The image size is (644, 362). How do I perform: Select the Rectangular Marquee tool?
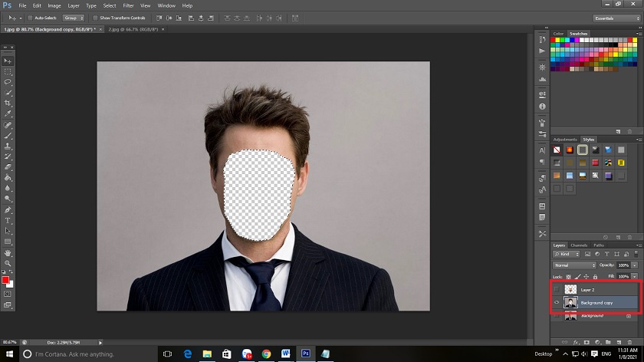tap(8, 71)
